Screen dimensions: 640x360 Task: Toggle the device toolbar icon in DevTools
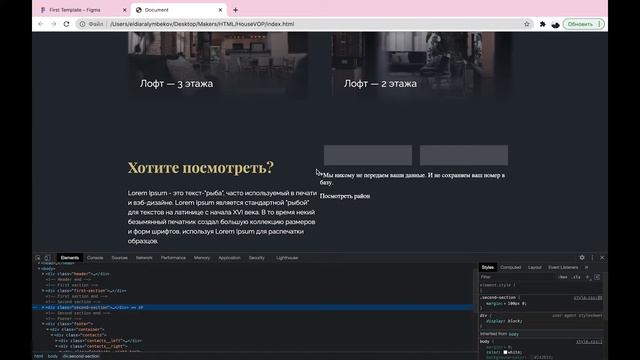47,258
